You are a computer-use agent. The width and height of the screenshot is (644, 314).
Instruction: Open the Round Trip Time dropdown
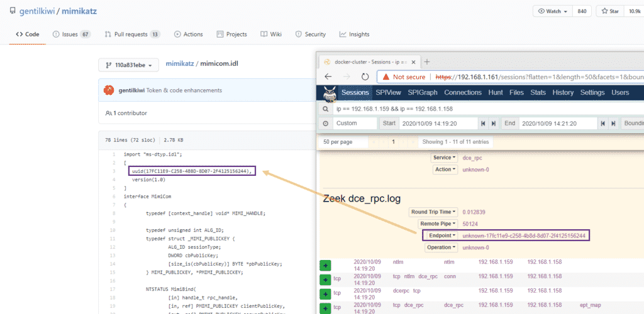pyautogui.click(x=433, y=212)
